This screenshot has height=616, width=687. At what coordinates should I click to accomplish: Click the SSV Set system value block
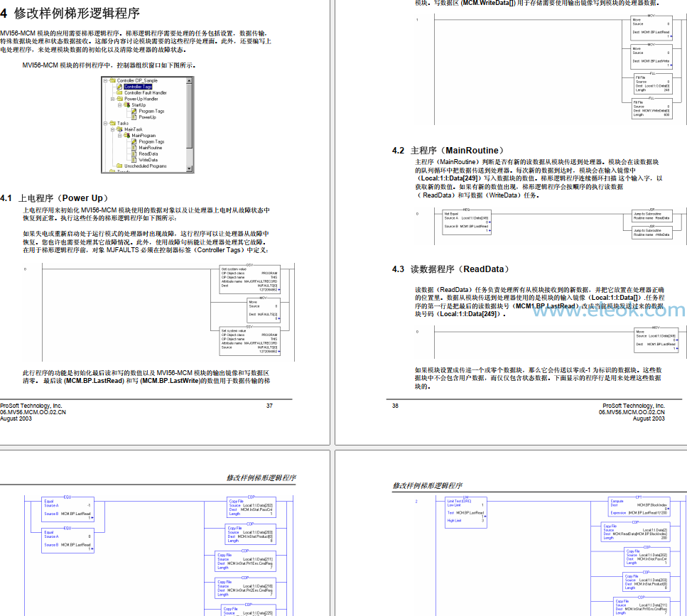[x=250, y=341]
